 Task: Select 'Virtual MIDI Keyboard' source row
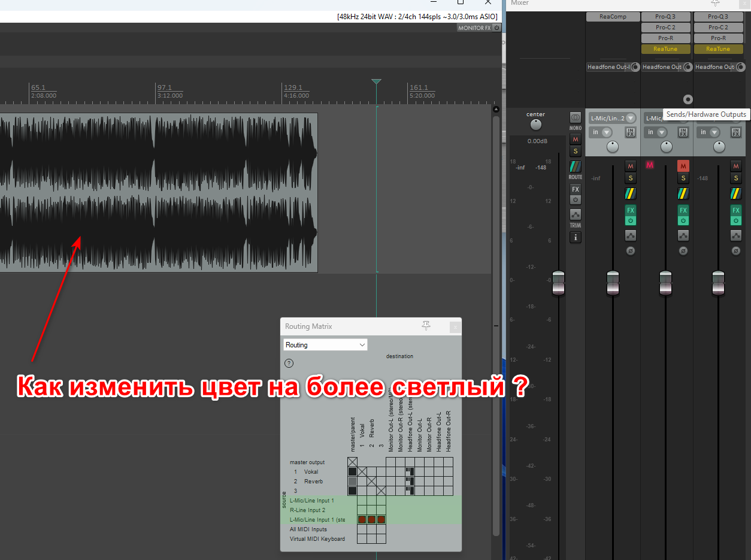pos(317,539)
